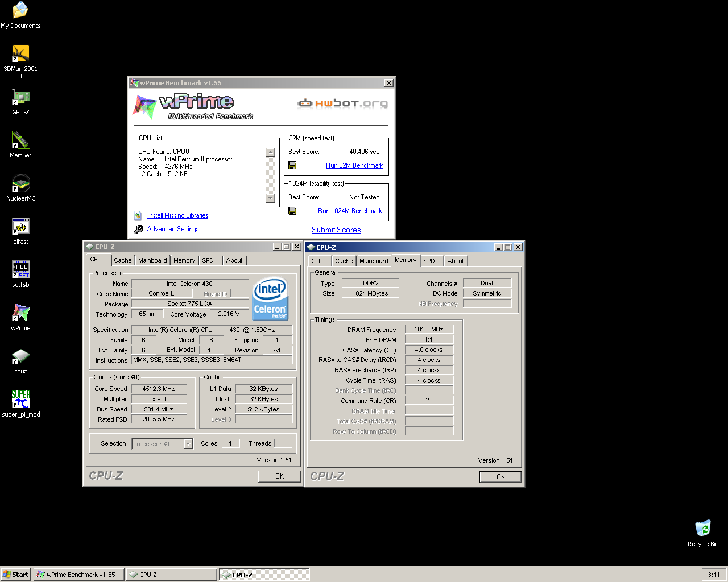Open the Processor #1 selection dropdown
Image resolution: width=728 pixels, height=582 pixels.
pyautogui.click(x=188, y=444)
